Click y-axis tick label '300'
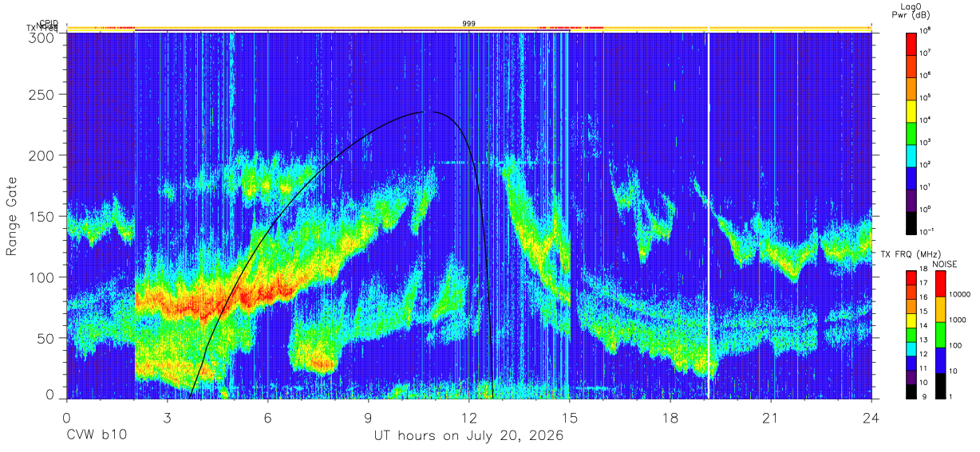This screenshot has height=452, width=980. [x=41, y=37]
